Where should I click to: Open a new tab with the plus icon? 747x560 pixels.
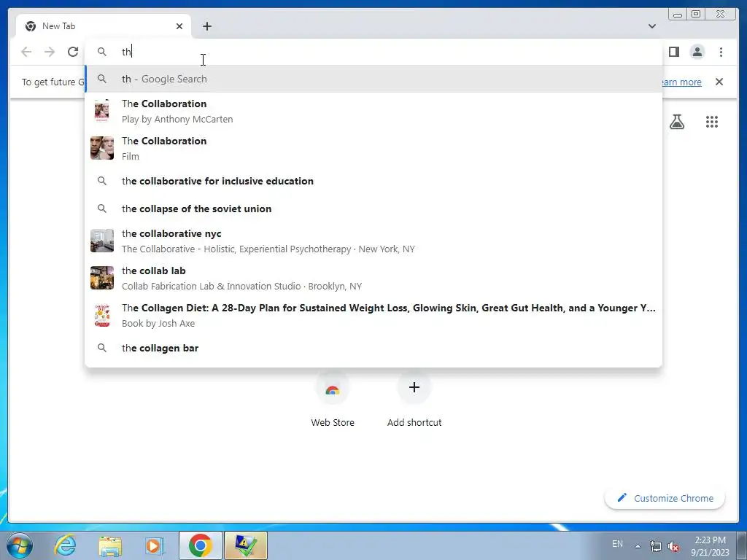pos(206,26)
